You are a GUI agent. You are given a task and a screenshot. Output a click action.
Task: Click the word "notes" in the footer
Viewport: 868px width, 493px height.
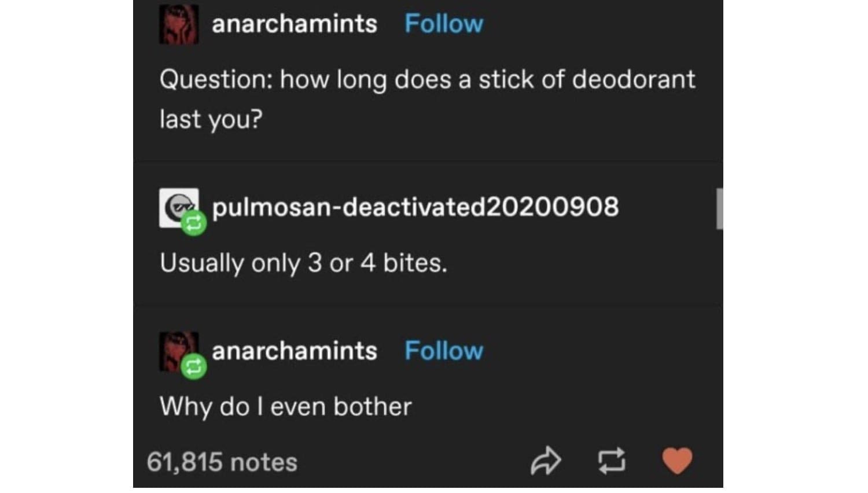tap(264, 462)
